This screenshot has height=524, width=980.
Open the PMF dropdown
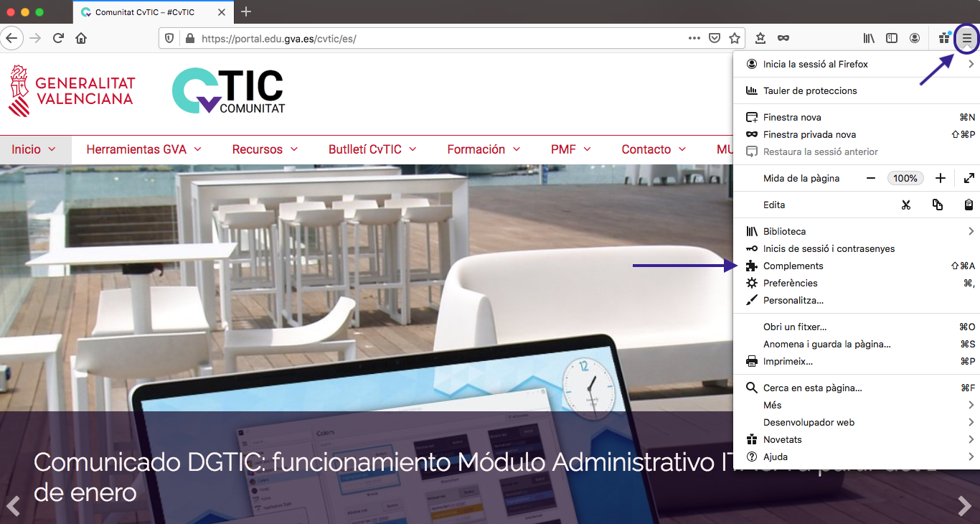click(x=571, y=149)
